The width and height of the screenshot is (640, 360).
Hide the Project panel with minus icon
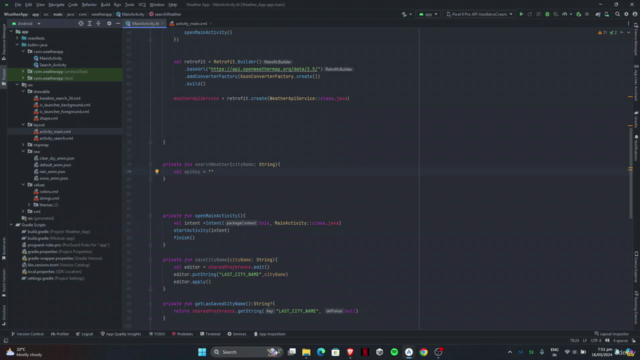click(118, 24)
